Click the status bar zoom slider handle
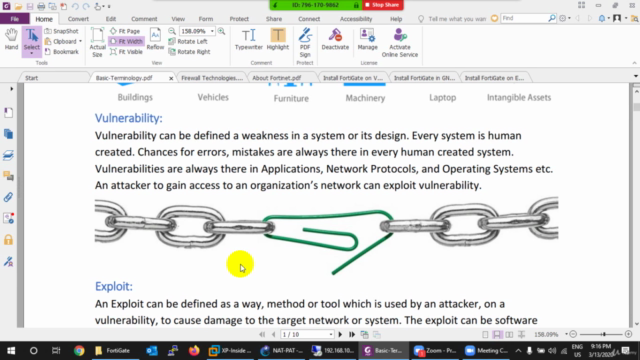Screen dimensions: 640x360 click(604, 334)
